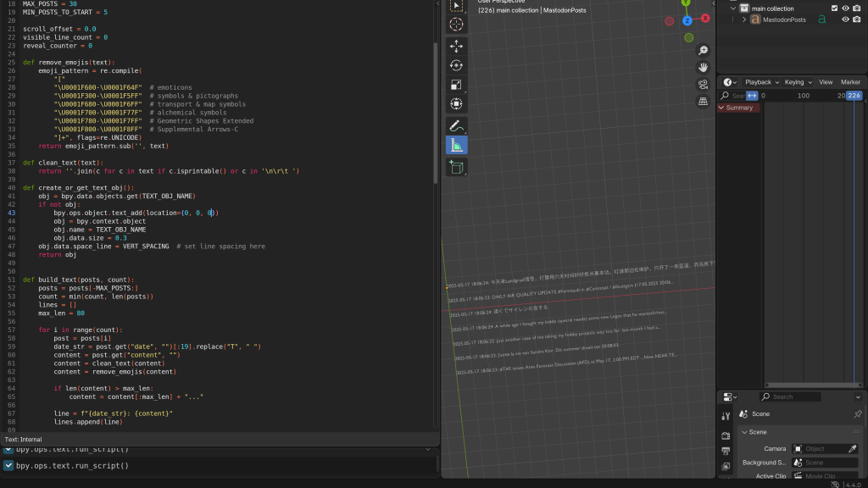Switch perspective/orthographic grid icon

point(703,102)
